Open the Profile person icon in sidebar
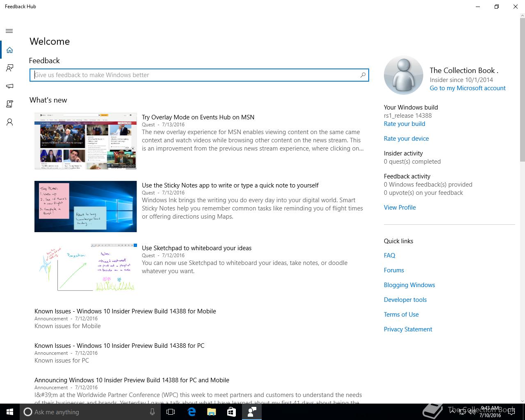This screenshot has width=525, height=420. click(9, 122)
